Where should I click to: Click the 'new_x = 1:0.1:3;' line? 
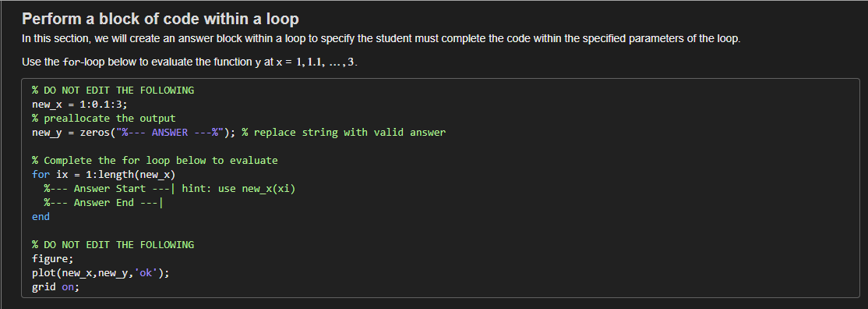pos(79,105)
